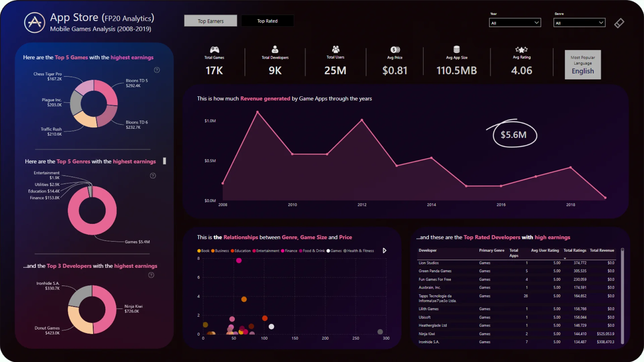The height and width of the screenshot is (362, 644).
Task: Click the Bloons TD 5 donut slice
Action: pyautogui.click(x=108, y=90)
